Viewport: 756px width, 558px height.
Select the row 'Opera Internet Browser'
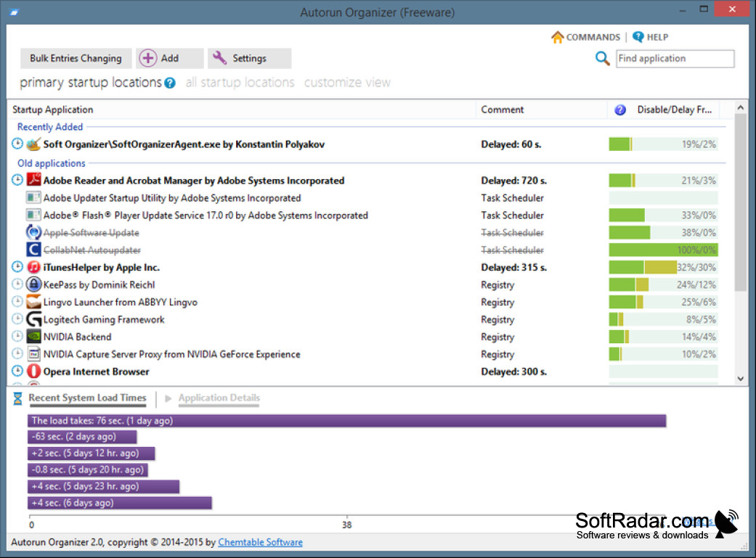367,372
